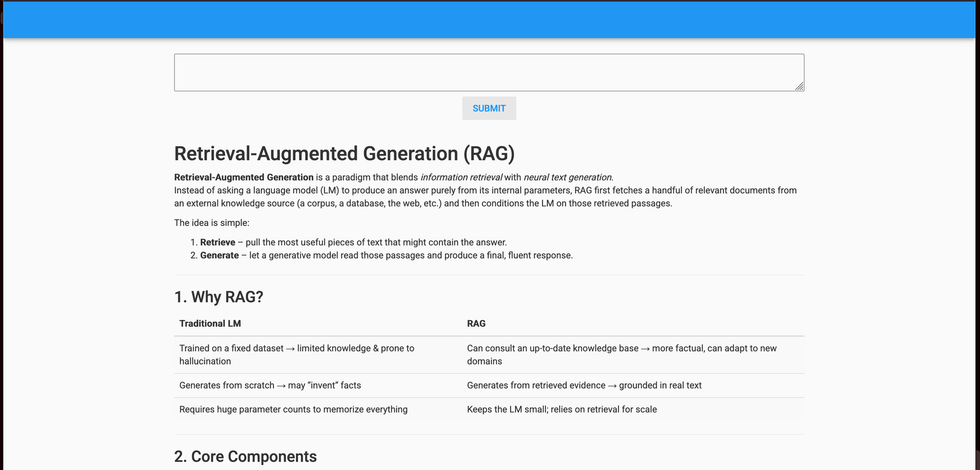The image size is (980, 470).
Task: Click the "1. Why RAG?" heading
Action: tap(219, 297)
